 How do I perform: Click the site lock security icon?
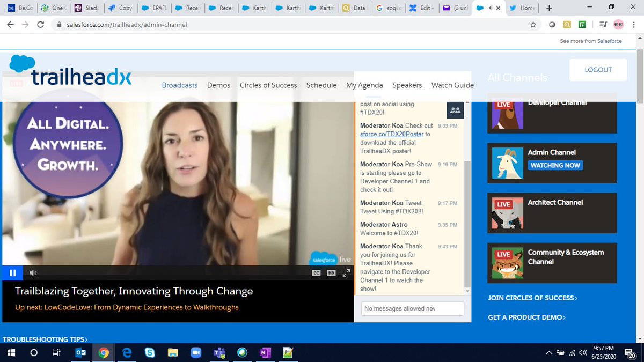tap(60, 25)
